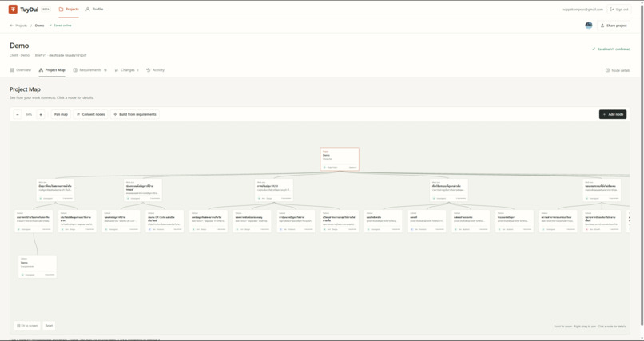
Task: Click the user avatar thumbnail
Action: pos(589,26)
